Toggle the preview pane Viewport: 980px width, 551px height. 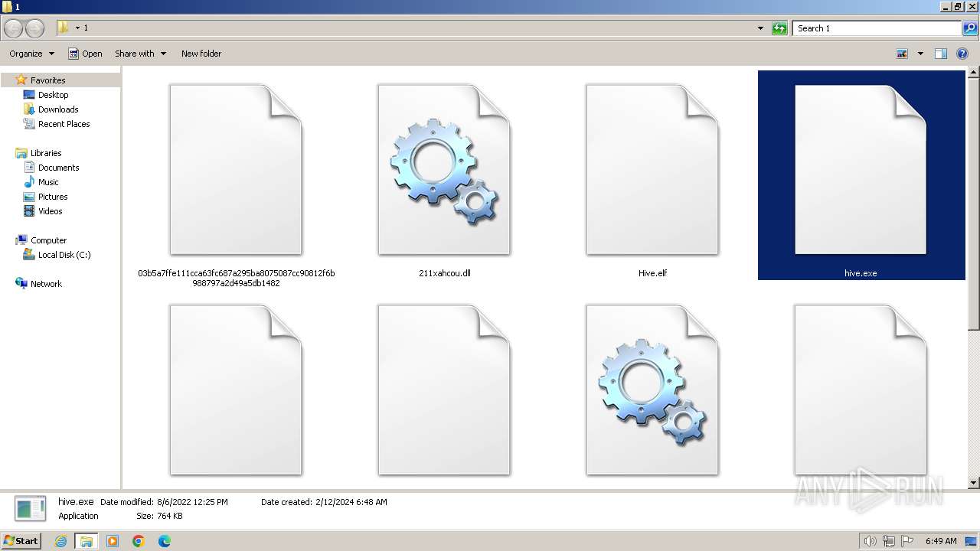point(941,54)
